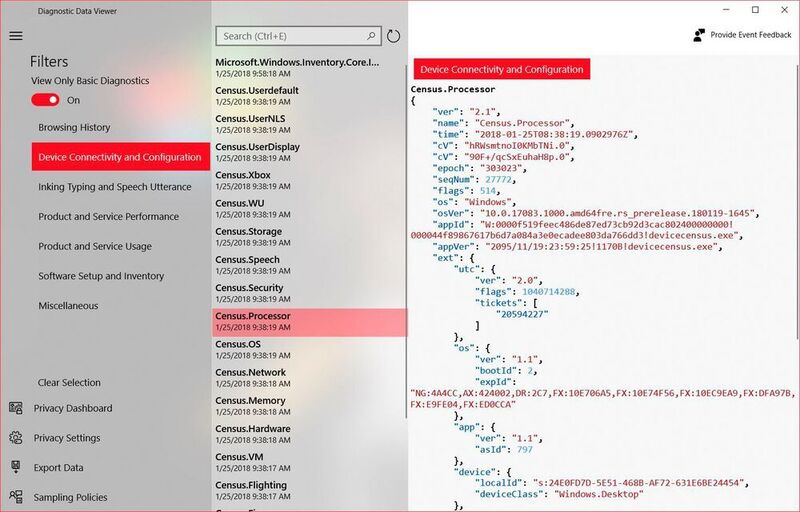Viewport: 800px width, 512px height.
Task: Click the localId value in JSON
Action: click(640, 482)
